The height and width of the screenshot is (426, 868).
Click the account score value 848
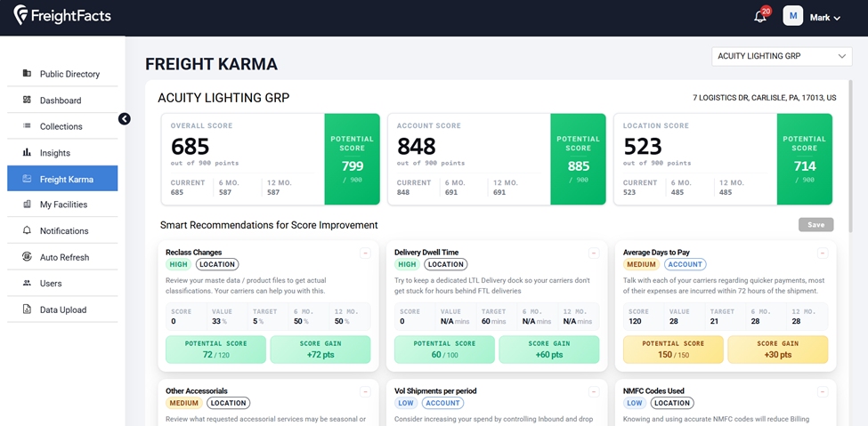coord(417,147)
